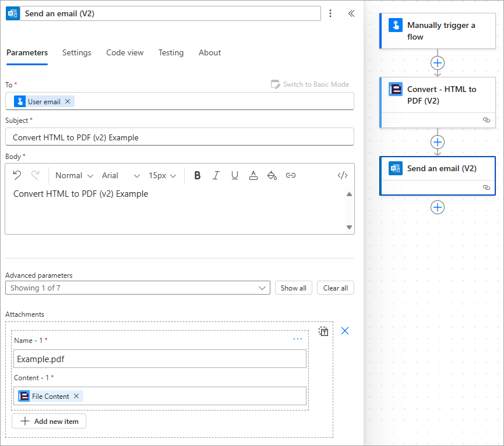504x446 pixels.
Task: Switch attachments to whole-array input mode
Action: [x=323, y=331]
